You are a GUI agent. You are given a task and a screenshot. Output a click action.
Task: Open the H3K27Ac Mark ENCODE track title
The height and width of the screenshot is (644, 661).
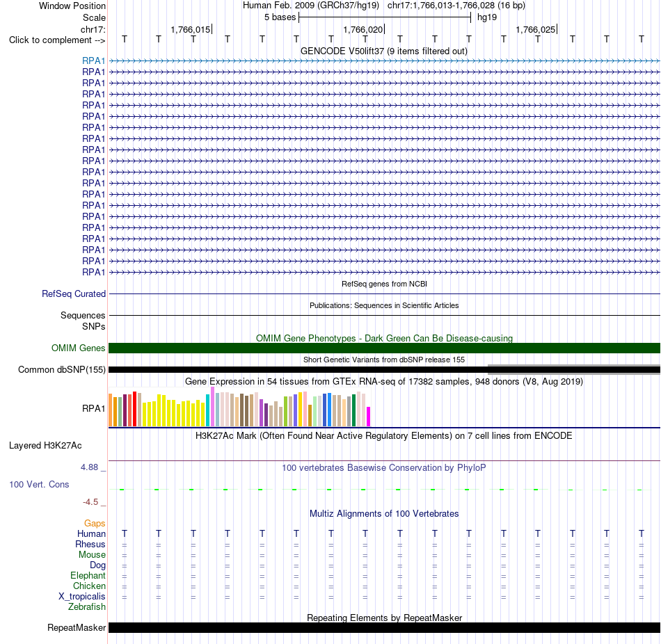tap(384, 436)
